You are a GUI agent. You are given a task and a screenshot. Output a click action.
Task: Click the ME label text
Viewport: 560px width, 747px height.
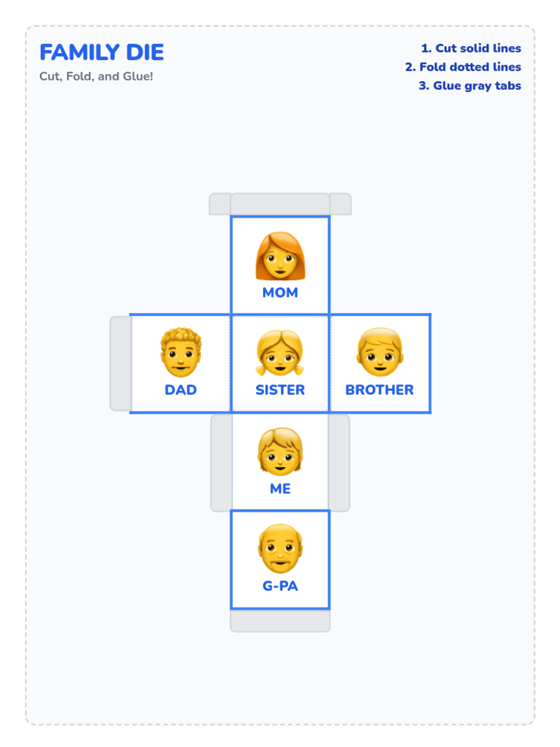pyautogui.click(x=280, y=489)
